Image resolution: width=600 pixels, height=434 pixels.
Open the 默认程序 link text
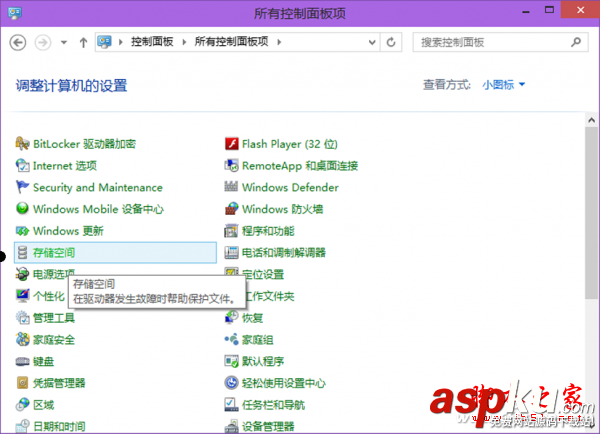pos(263,361)
